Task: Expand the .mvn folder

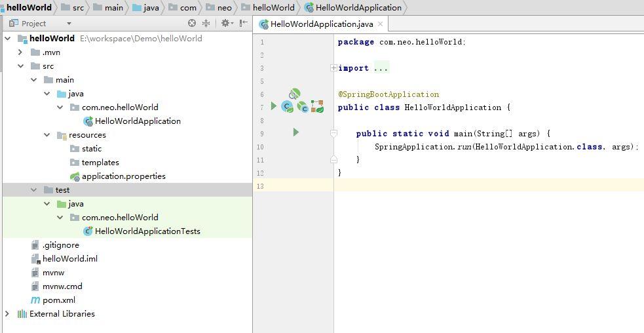Action: (20, 52)
